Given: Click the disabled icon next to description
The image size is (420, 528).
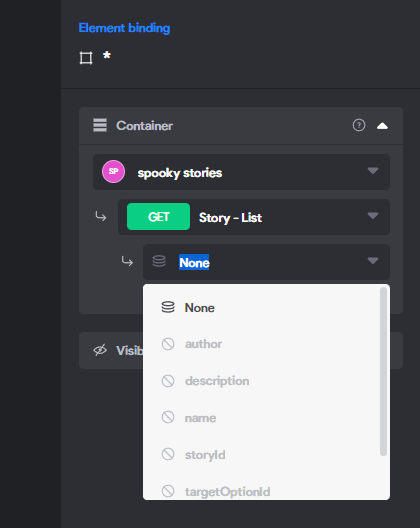Looking at the screenshot, I should pyautogui.click(x=168, y=381).
